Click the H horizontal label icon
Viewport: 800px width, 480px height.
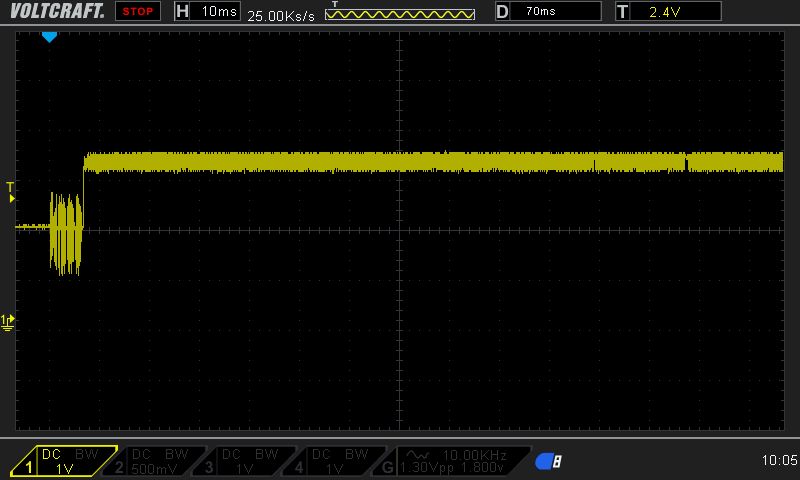point(182,12)
